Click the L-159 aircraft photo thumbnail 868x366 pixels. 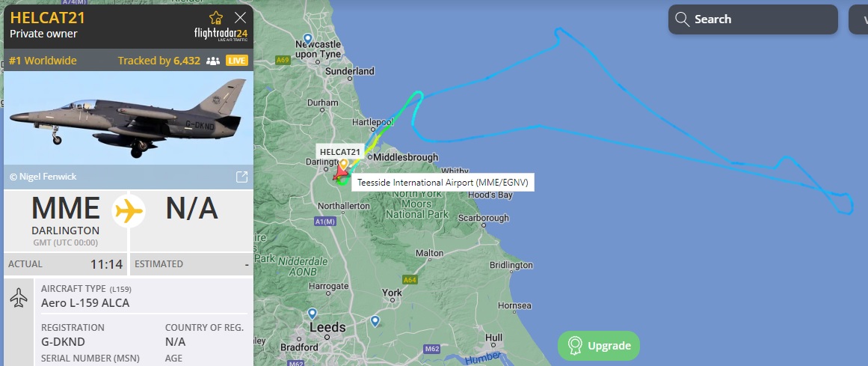pos(129,119)
